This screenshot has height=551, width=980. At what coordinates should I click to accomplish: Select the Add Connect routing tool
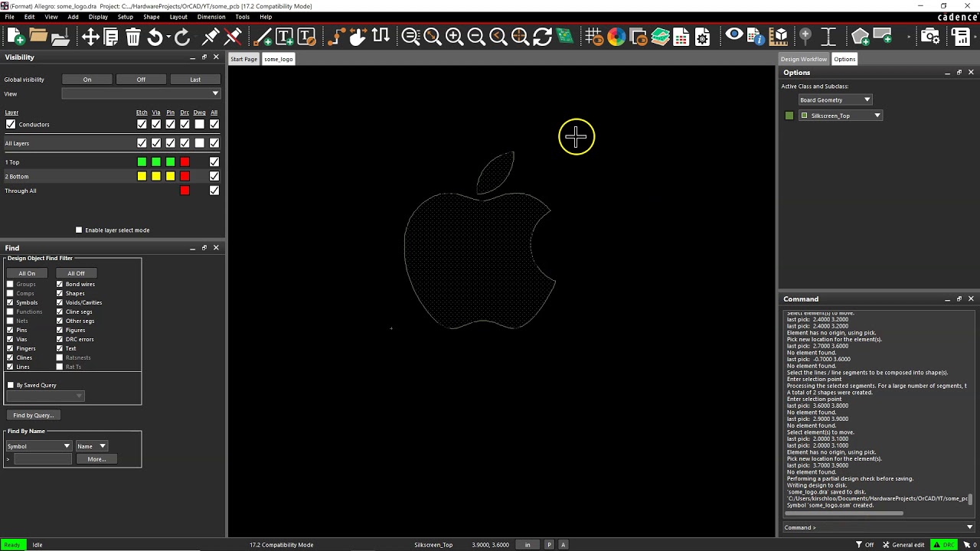[336, 36]
